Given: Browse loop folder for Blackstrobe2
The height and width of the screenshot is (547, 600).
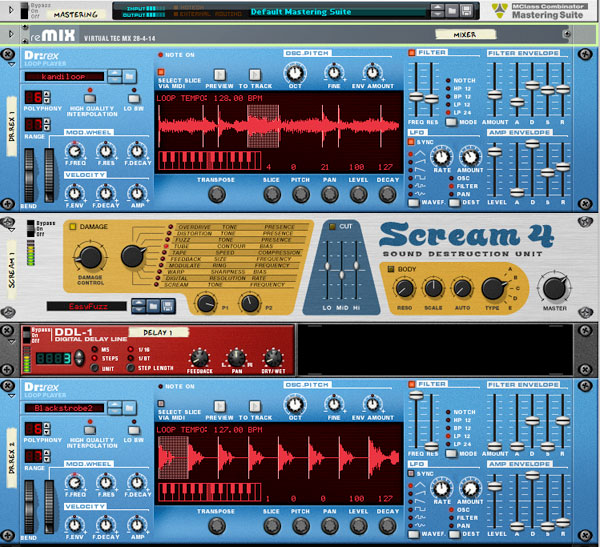Looking at the screenshot, I should 129,408.
